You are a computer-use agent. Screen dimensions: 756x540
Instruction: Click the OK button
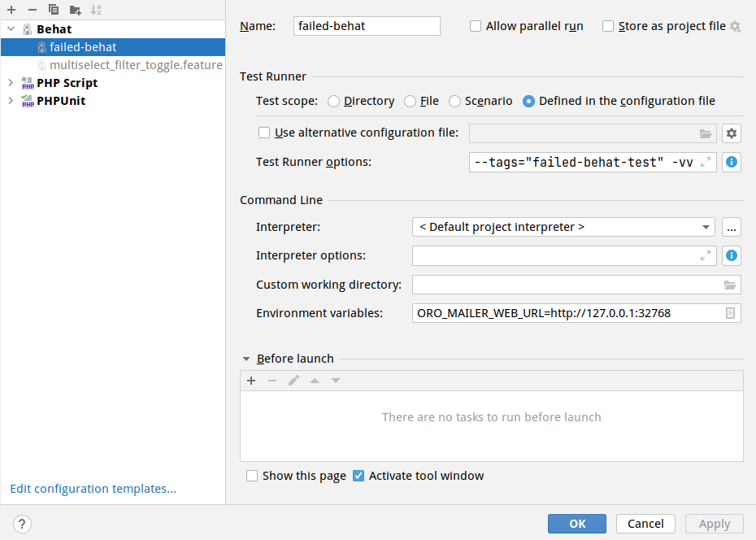(x=577, y=524)
